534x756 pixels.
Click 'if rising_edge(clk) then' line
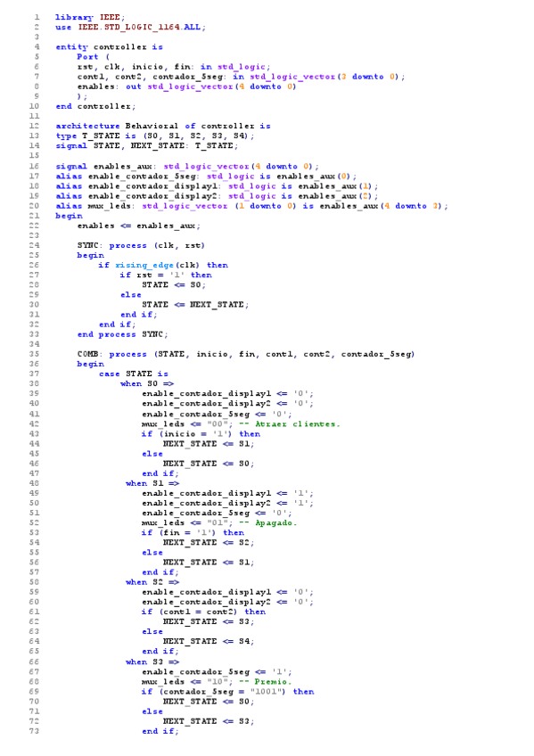pos(163,266)
